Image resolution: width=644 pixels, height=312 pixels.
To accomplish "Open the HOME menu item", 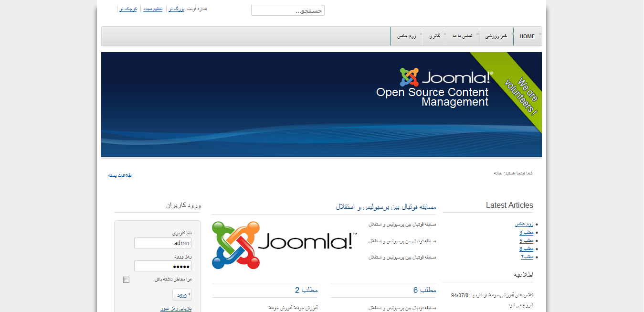I will tap(527, 36).
